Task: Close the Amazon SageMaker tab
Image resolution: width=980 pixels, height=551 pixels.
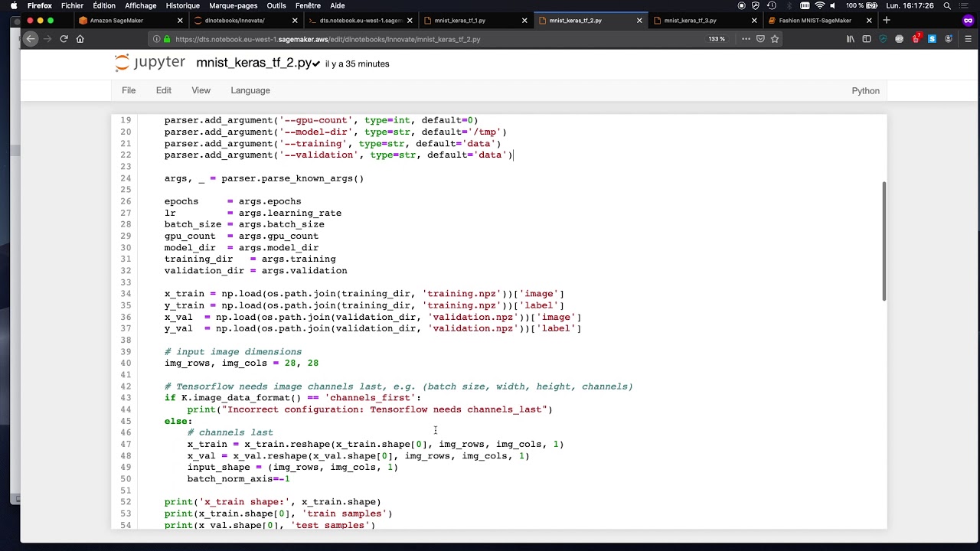Action: [x=180, y=21]
